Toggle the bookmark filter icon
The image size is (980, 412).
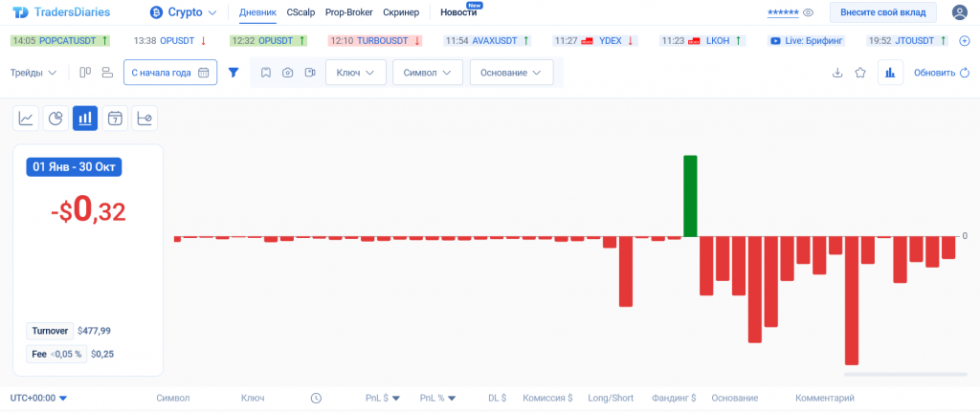(266, 73)
